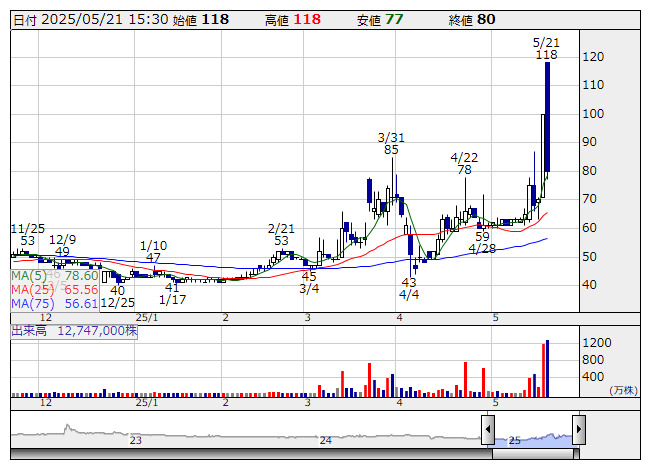Click the 1/10 47 label
Screen dimensions: 653x470
pyautogui.click(x=153, y=251)
